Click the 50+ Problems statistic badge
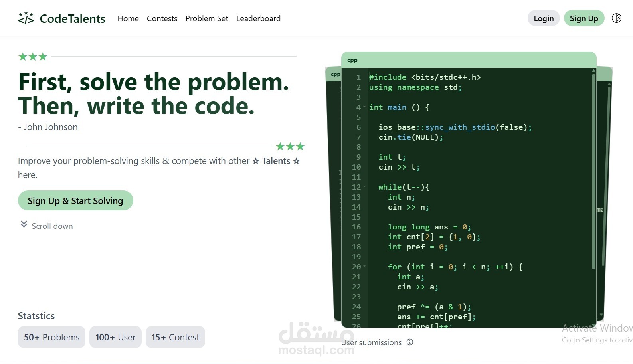 pyautogui.click(x=51, y=337)
